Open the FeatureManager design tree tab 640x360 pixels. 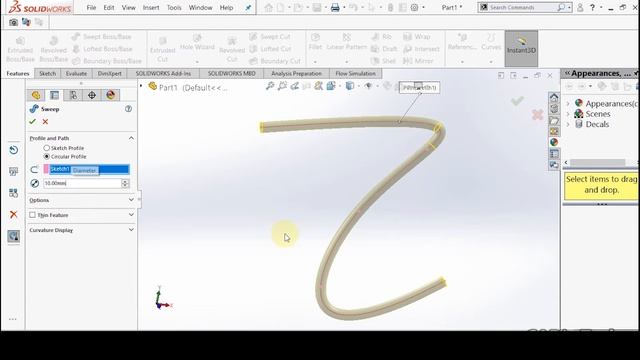(36, 95)
